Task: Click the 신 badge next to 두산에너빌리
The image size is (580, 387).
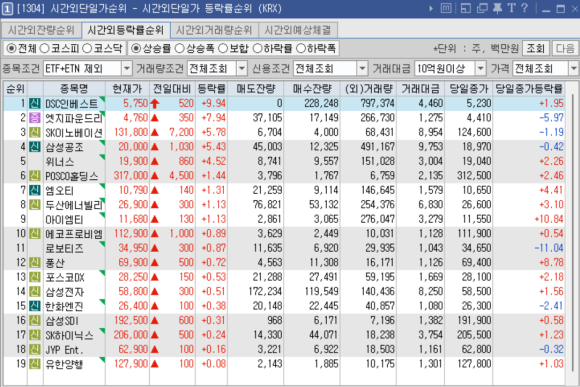Action: point(35,205)
